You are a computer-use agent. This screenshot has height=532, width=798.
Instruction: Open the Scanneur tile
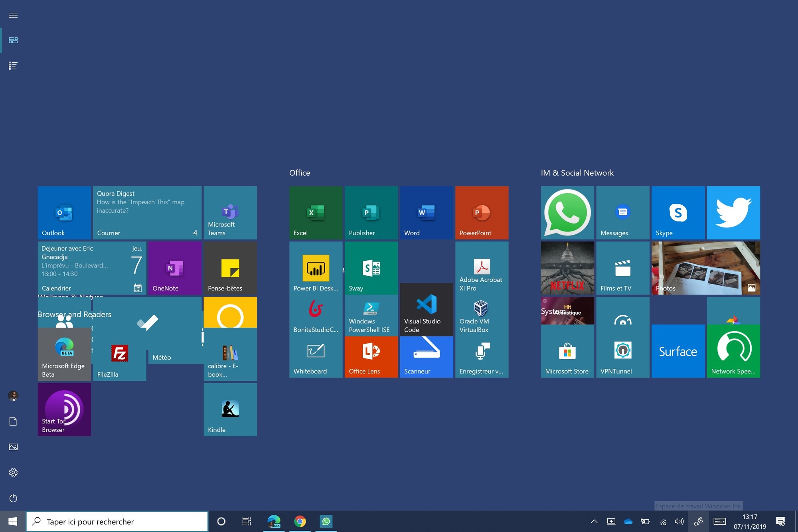(x=427, y=357)
